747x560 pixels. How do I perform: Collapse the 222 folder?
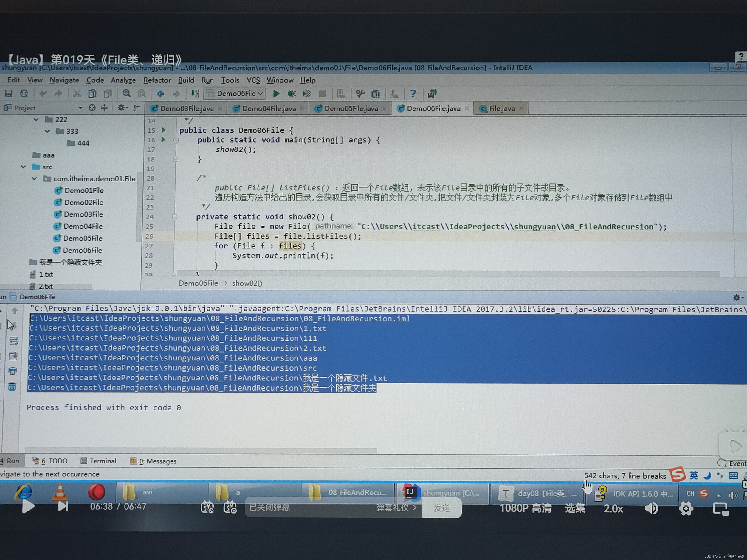point(36,119)
